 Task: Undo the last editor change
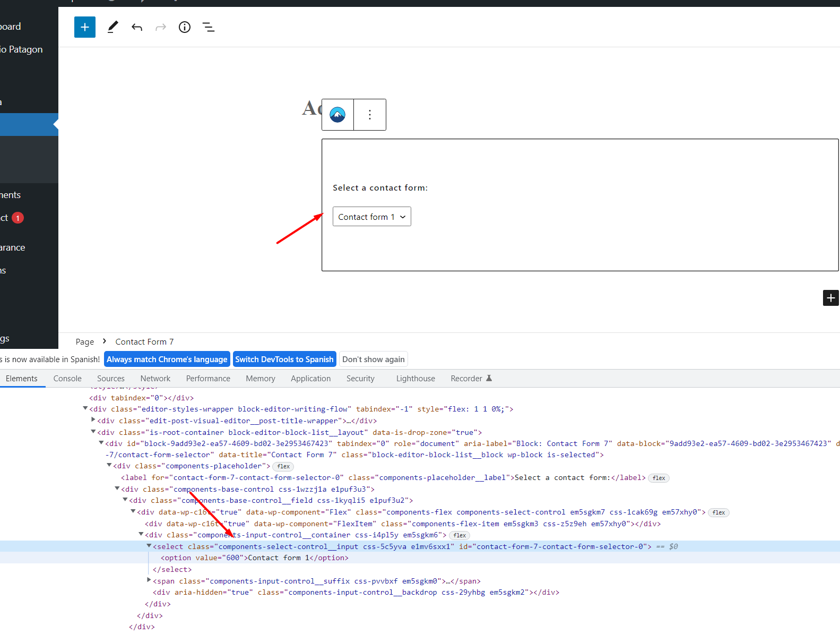137,27
